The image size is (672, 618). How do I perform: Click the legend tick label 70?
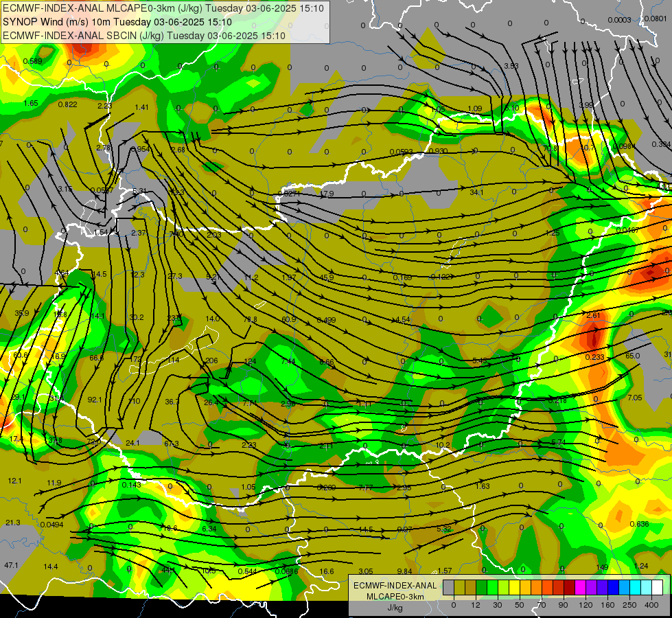(x=542, y=605)
